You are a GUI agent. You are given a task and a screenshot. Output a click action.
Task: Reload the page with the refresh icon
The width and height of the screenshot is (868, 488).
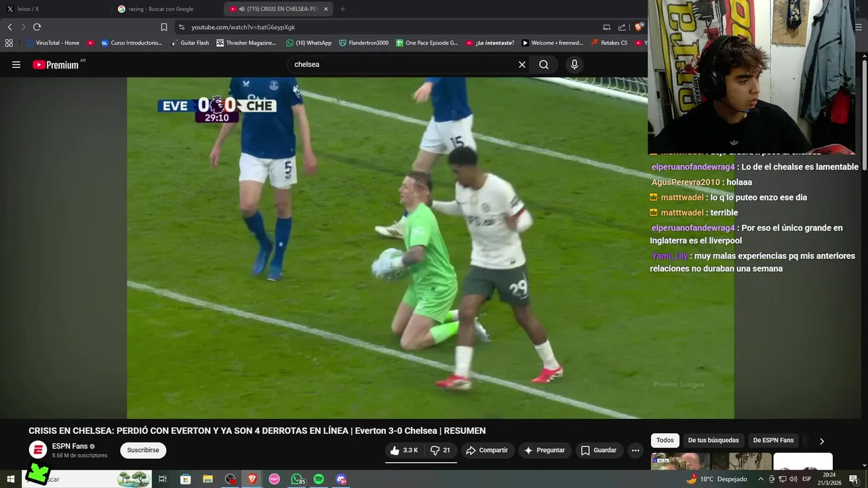point(37,27)
